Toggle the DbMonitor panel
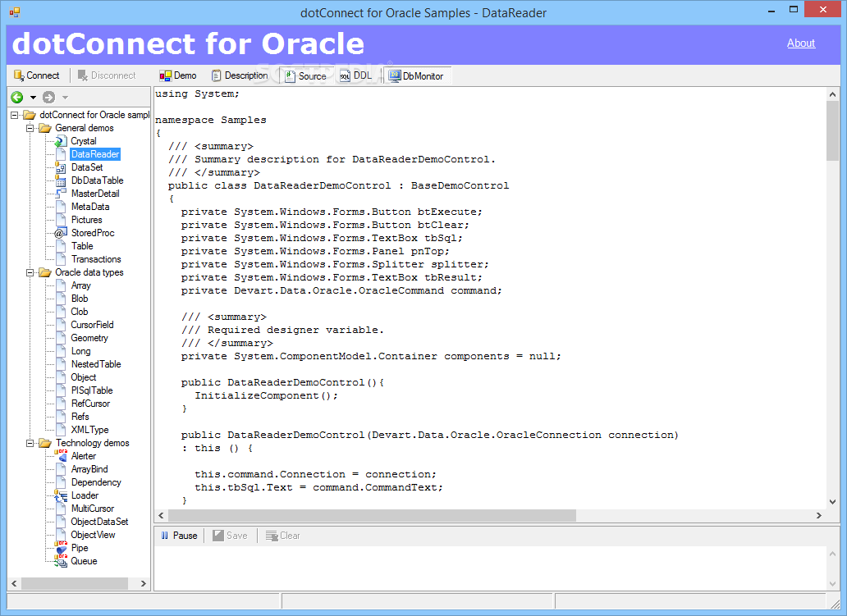The image size is (847, 616). coord(416,76)
